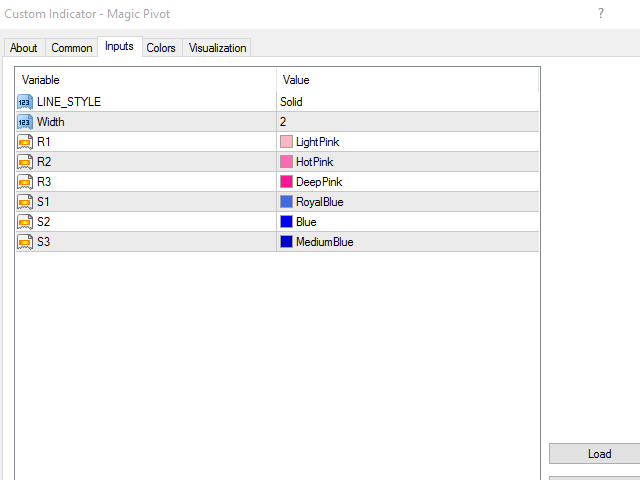640x480 pixels.
Task: Click the R1 color parameter icon
Action: [x=25, y=142]
